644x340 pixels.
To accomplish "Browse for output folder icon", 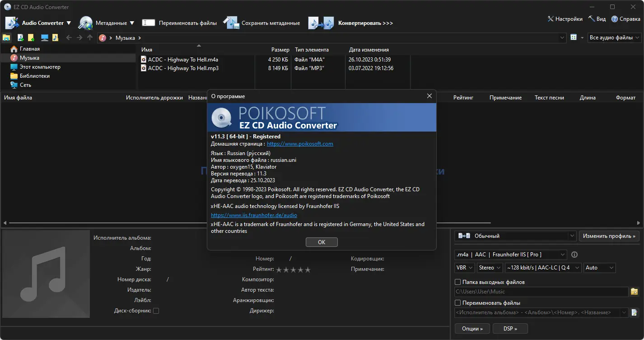I will (x=635, y=292).
